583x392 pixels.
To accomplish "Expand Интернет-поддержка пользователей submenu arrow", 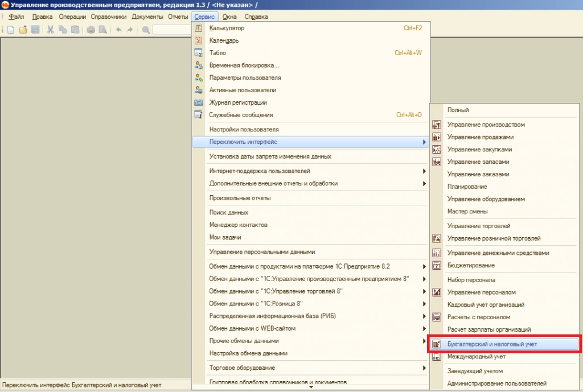I will pyautogui.click(x=424, y=171).
